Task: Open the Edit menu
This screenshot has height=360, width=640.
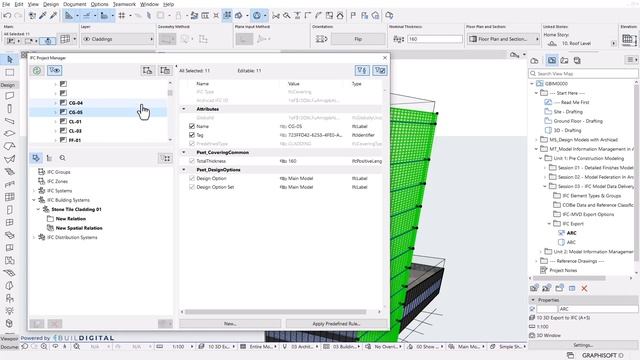Action: (19, 4)
